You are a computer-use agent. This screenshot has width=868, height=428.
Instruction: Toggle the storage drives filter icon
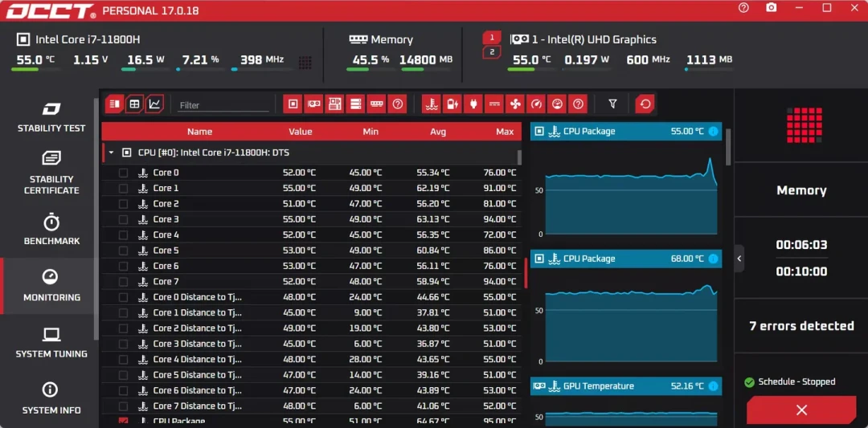(x=355, y=104)
